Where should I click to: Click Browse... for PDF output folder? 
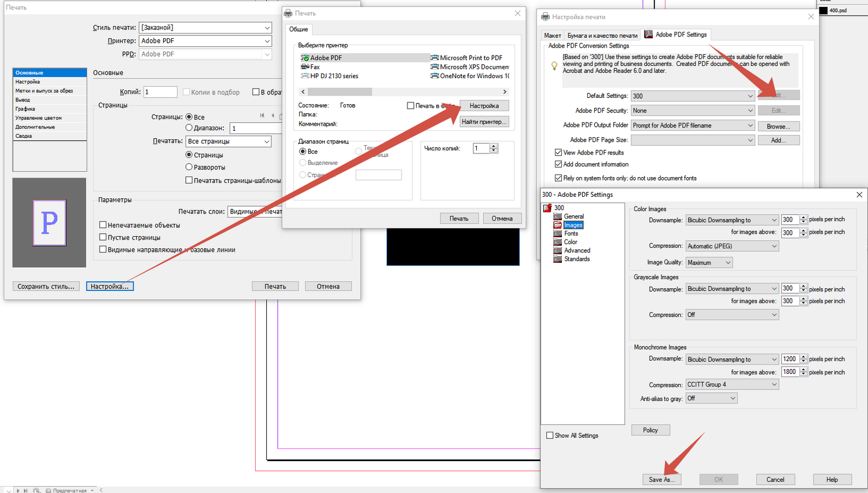point(779,126)
